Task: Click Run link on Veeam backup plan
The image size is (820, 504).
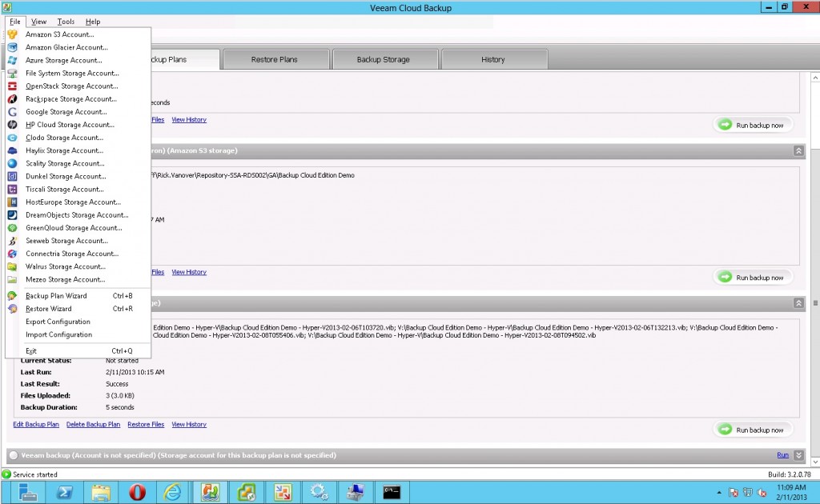Action: pyautogui.click(x=783, y=455)
